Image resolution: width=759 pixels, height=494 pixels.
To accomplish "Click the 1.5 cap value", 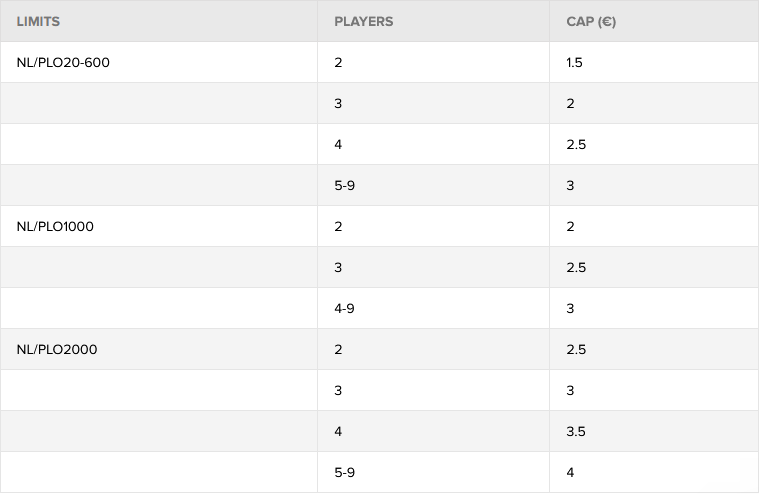I will [x=574, y=62].
